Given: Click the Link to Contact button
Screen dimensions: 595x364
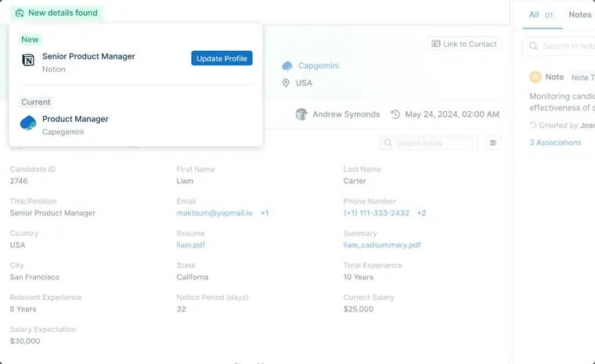Looking at the screenshot, I should point(463,44).
